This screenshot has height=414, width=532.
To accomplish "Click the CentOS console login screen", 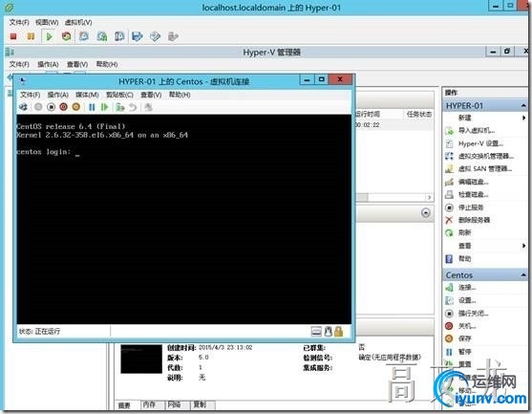I will point(184,219).
